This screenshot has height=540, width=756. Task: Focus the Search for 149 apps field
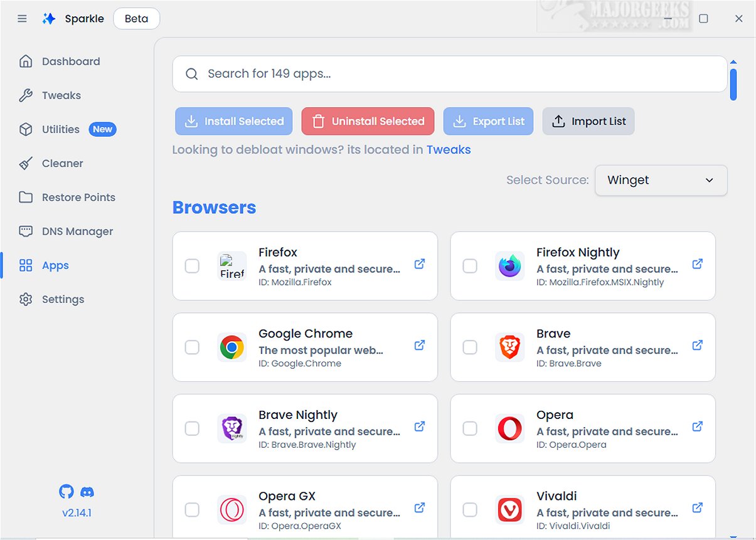tap(450, 74)
